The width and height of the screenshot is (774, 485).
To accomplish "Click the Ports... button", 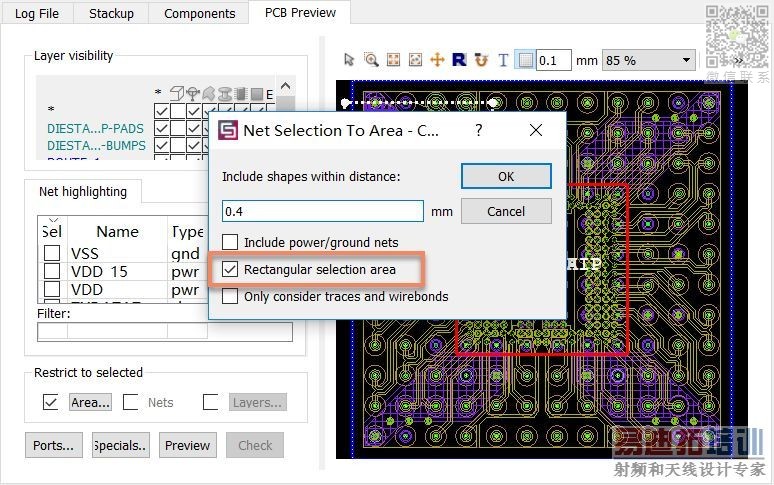I will 53,445.
